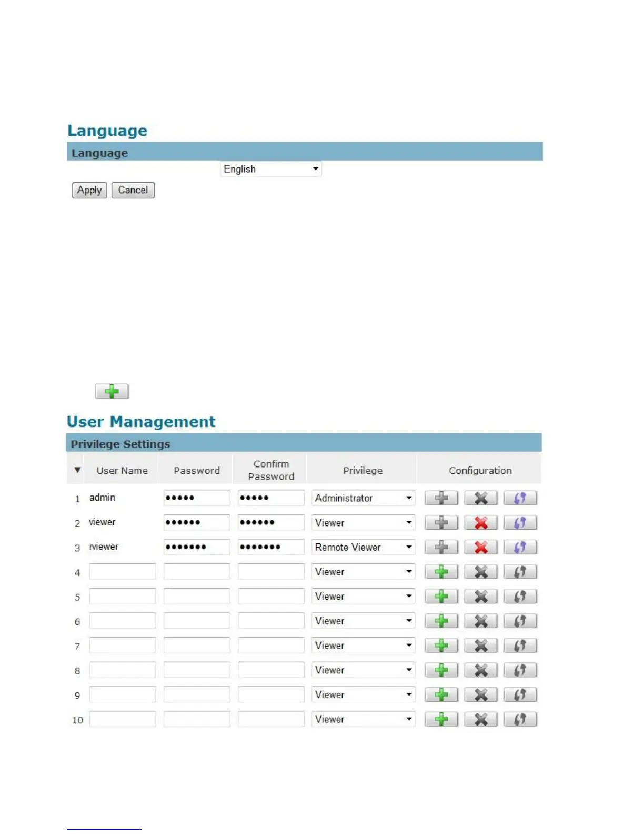
Task: Click the refresh icon in row 6
Action: pos(520,621)
